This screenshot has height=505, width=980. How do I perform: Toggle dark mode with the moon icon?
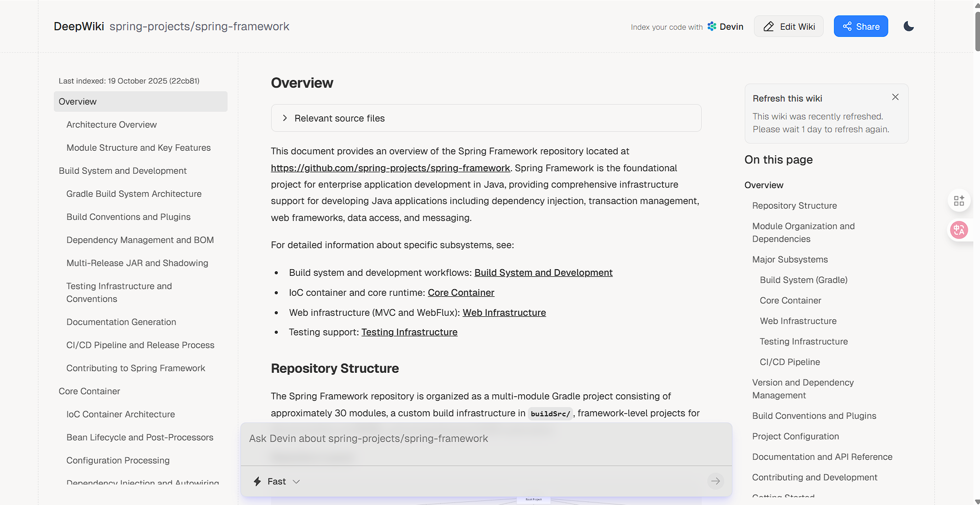[909, 26]
